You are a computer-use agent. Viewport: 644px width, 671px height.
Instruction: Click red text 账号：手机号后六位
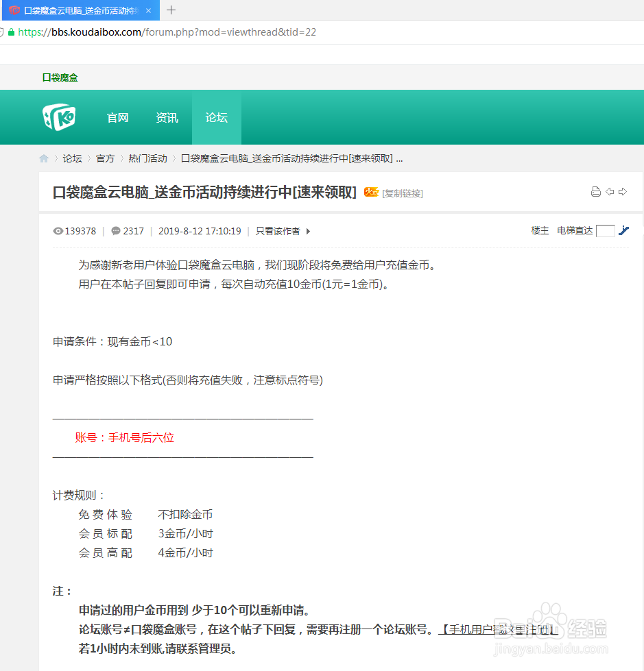[125, 438]
